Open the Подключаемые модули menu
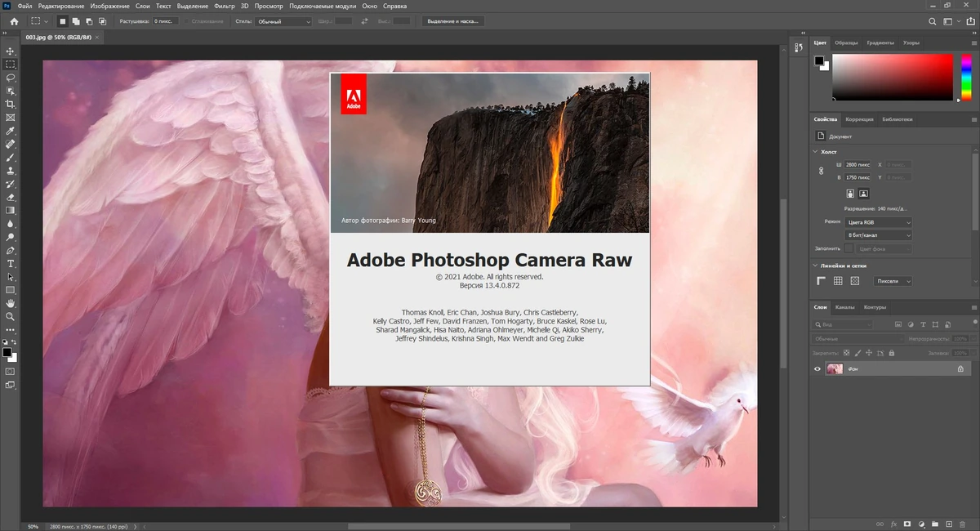The width and height of the screenshot is (980, 531). (x=323, y=6)
